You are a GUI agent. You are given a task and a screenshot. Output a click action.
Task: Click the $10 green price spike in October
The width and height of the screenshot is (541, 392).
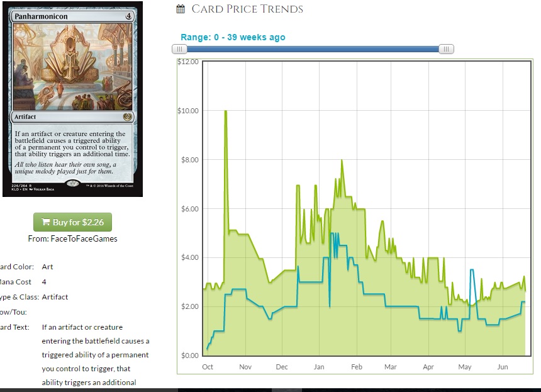pos(226,111)
